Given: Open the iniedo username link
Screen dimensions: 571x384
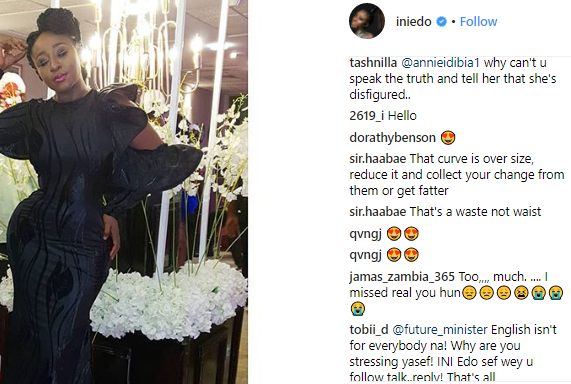Looking at the screenshot, I should [x=413, y=21].
